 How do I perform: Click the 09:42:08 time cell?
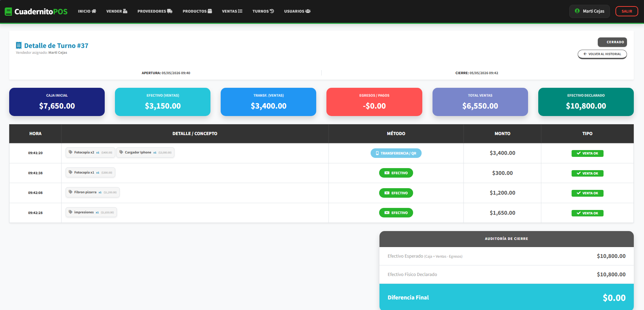(35, 193)
